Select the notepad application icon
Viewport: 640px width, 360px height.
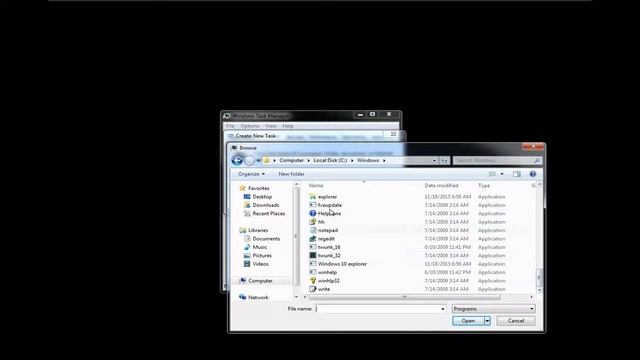(313, 230)
